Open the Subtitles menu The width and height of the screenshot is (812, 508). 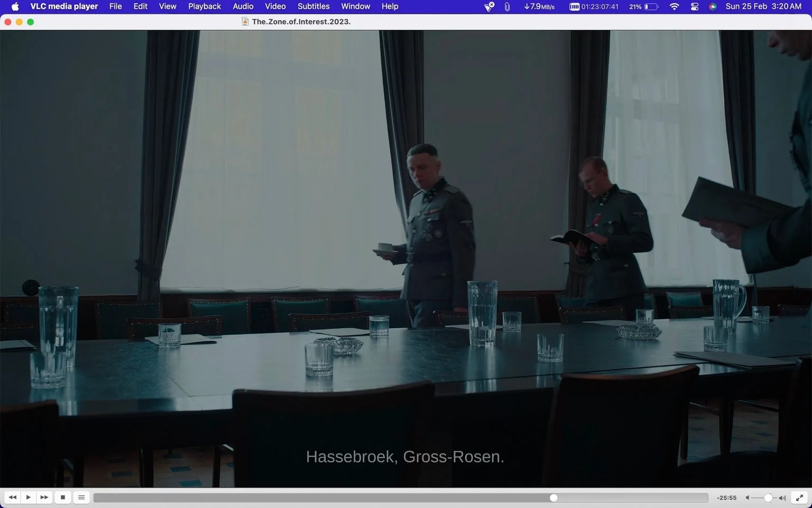tap(313, 6)
